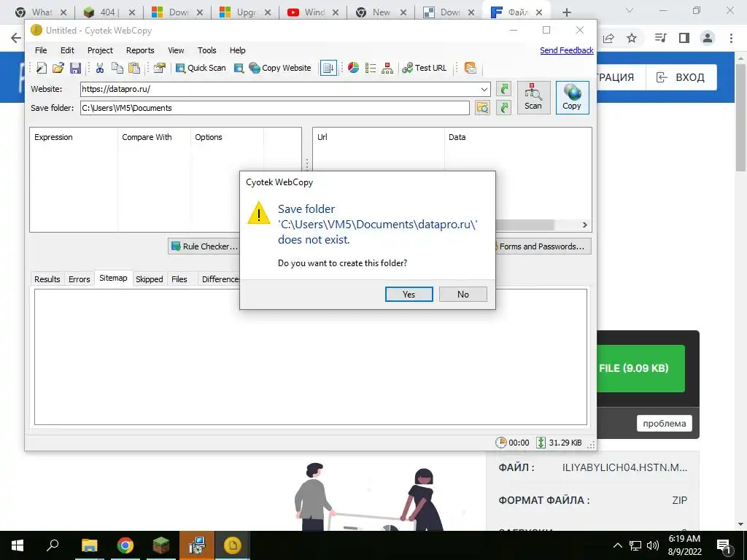
Task: Click the проблема button on the webpage
Action: coord(664,424)
